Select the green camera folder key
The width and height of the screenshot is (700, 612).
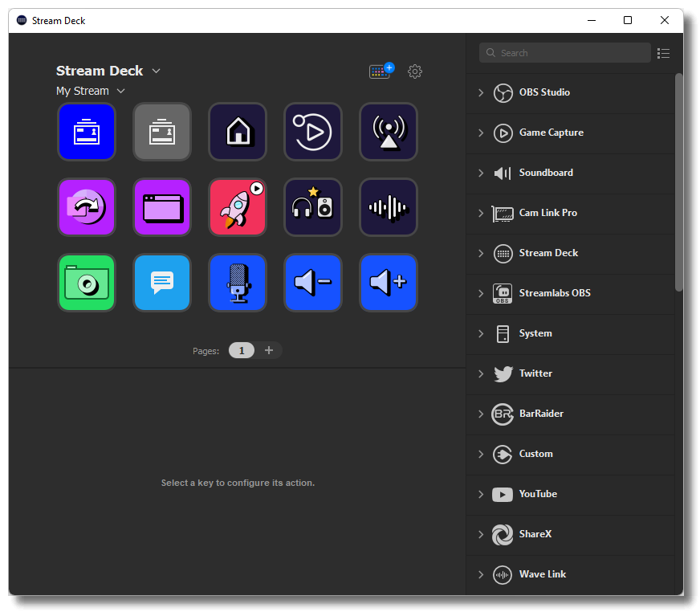(x=87, y=283)
